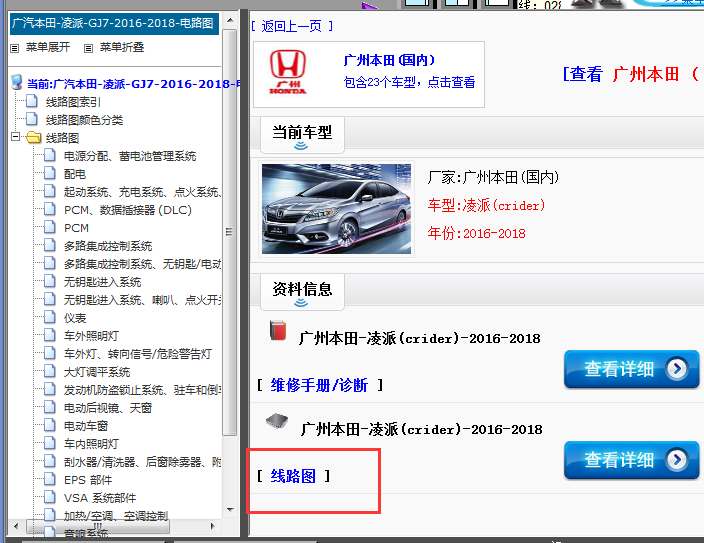Click the wave icon under 当前车型
The height and width of the screenshot is (543, 704).
(301, 146)
